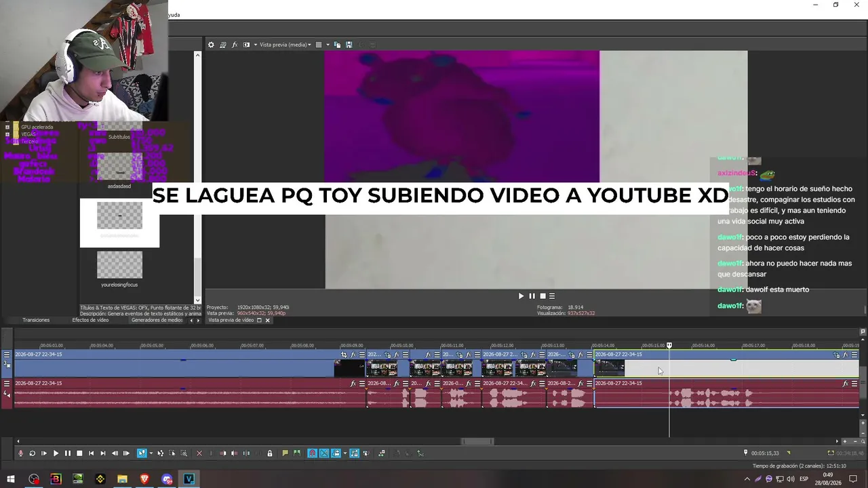Screen dimensions: 868x488
Task: Select the Zoom edit tool
Action: [184, 453]
